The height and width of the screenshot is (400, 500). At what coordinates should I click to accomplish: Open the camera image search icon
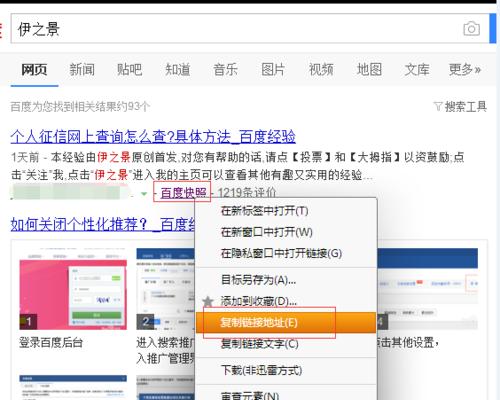(472, 29)
